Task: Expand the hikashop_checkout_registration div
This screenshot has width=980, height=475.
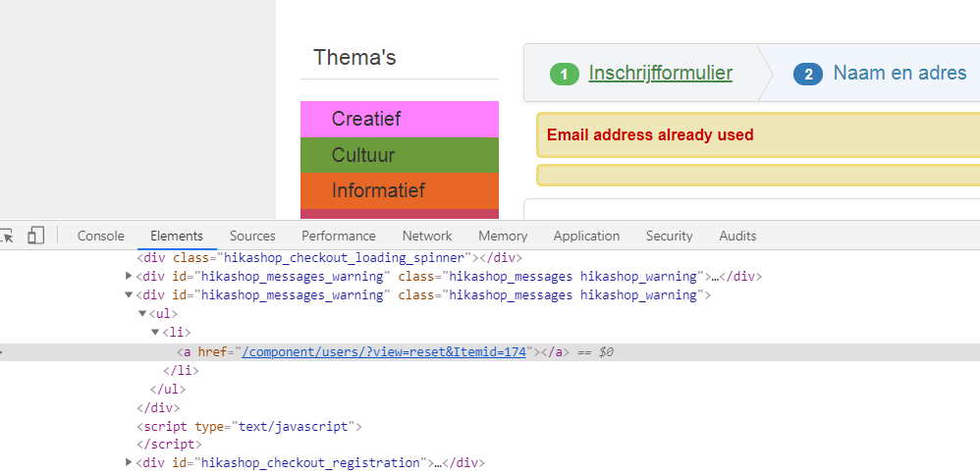Action: 129,462
